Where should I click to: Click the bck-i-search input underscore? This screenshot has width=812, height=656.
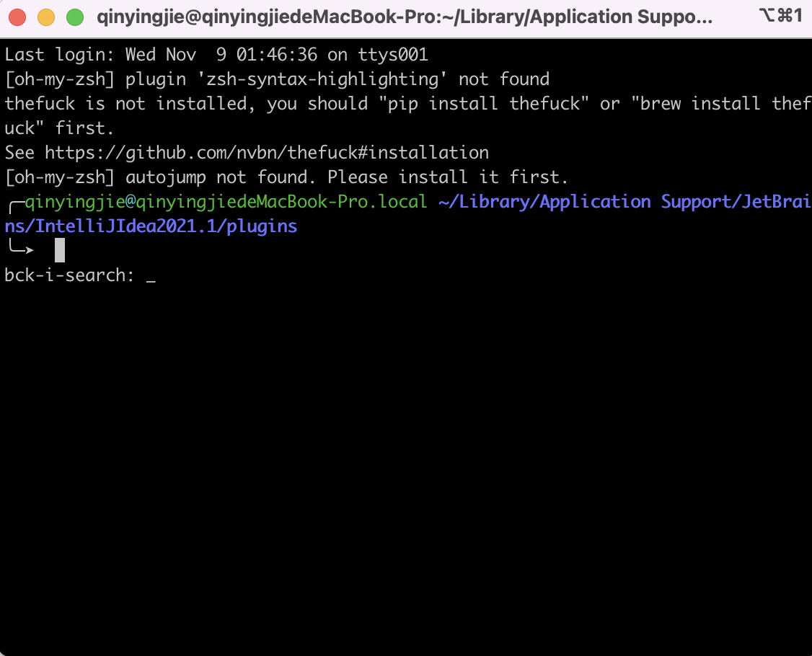tap(150, 276)
